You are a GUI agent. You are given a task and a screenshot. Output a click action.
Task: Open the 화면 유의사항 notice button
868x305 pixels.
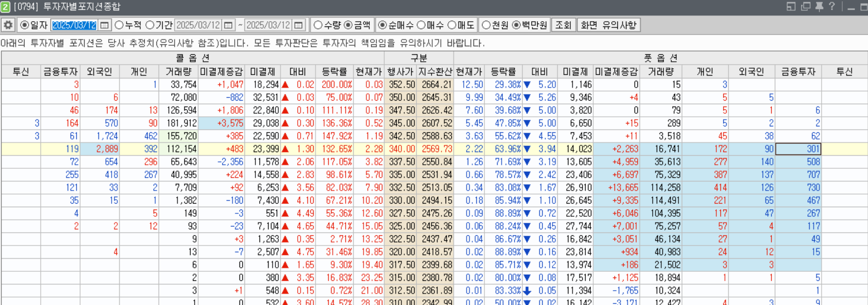(609, 25)
